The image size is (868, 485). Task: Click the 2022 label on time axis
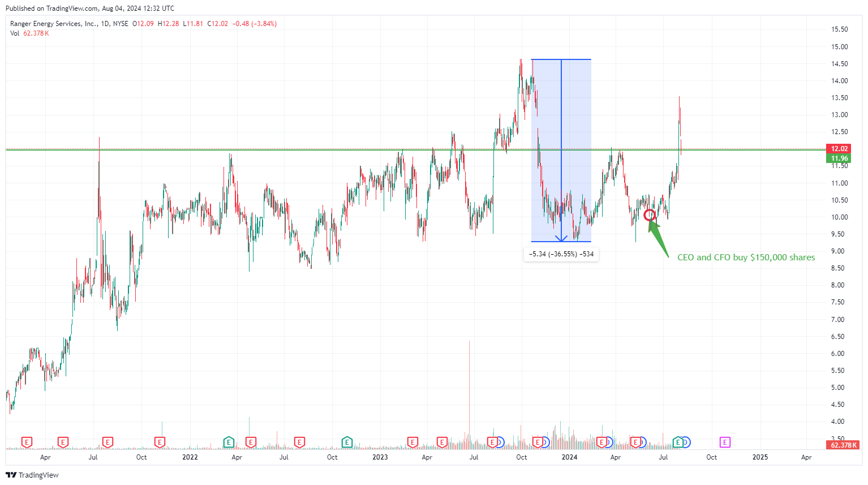tap(190, 457)
